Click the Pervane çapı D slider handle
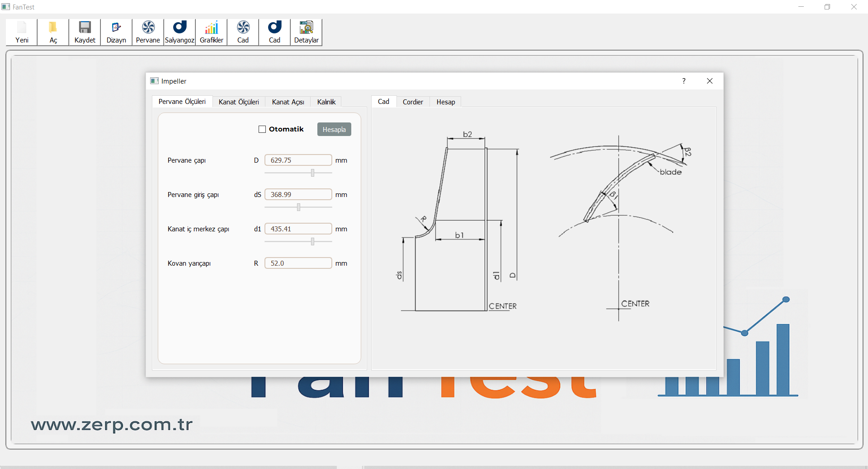The image size is (868, 469). (312, 173)
